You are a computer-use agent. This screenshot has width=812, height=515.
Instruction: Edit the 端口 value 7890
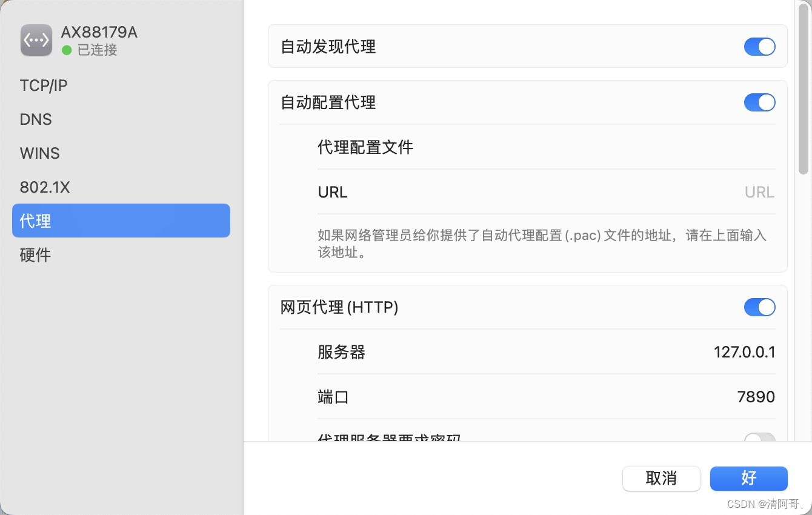(x=756, y=397)
